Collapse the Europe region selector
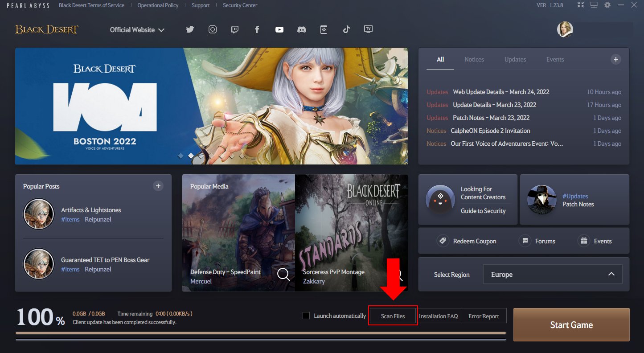Screen dimensions: 644x353 point(611,274)
